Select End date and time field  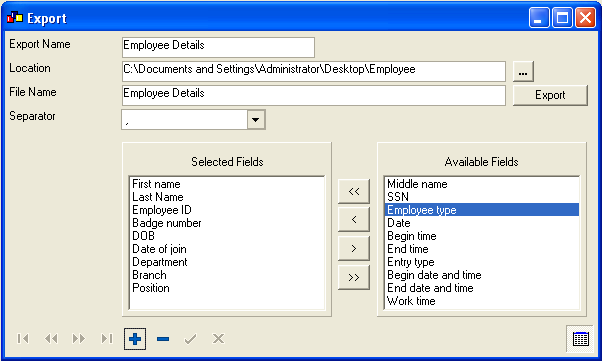pyautogui.click(x=481, y=288)
